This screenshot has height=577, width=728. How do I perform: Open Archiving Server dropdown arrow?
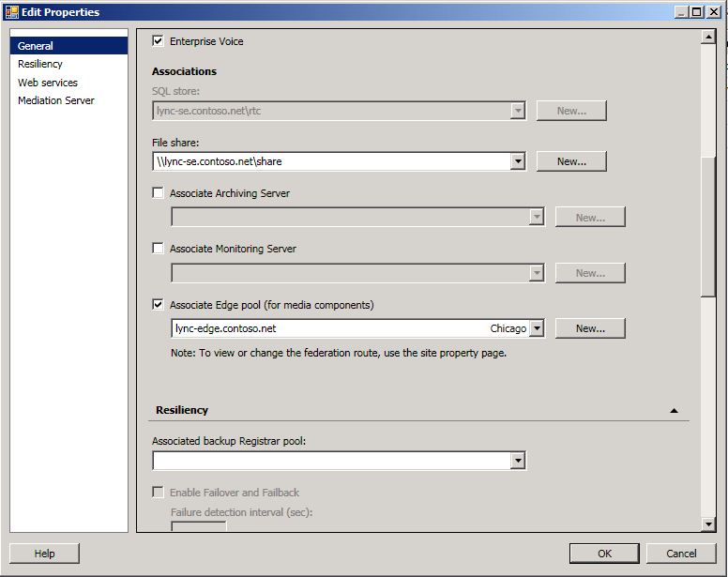coord(537,217)
